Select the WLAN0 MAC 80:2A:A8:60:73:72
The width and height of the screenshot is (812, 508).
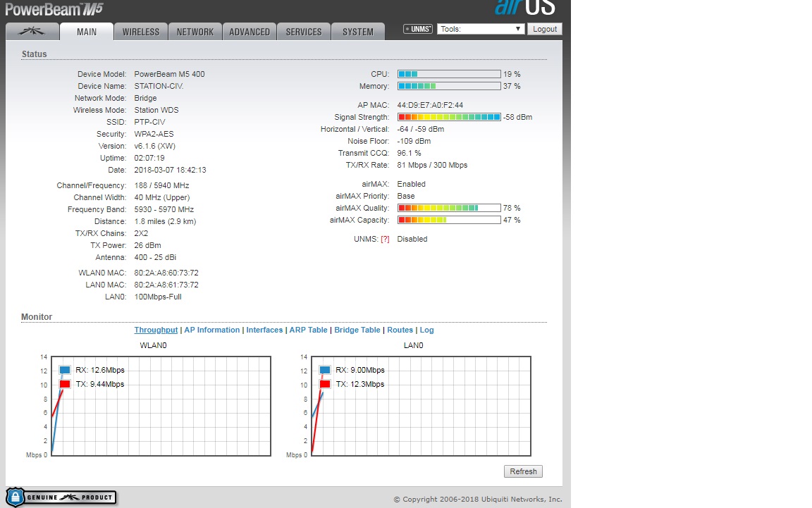coord(166,273)
